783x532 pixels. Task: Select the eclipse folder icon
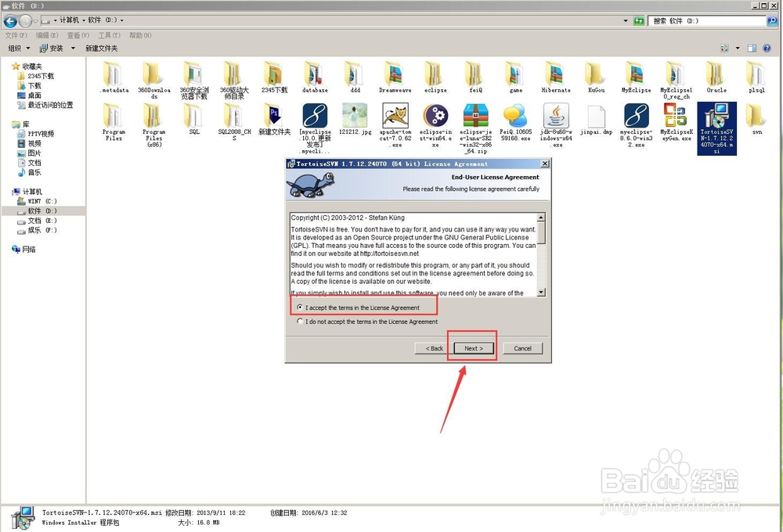435,74
